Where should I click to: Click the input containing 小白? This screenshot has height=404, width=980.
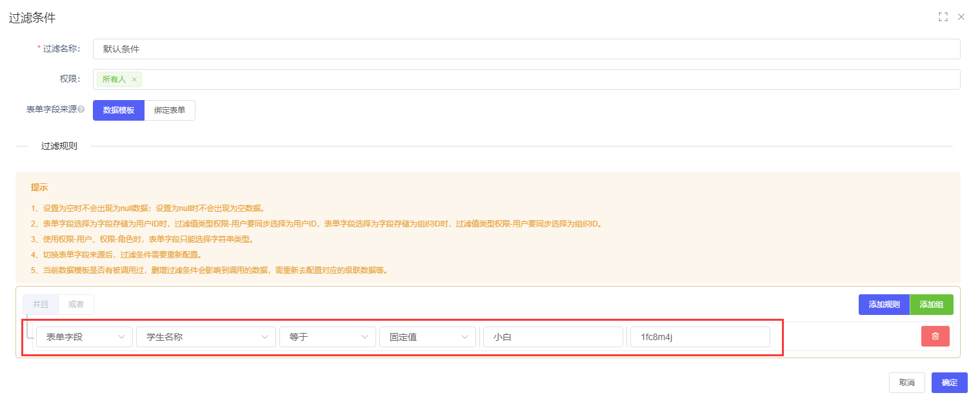(x=553, y=337)
